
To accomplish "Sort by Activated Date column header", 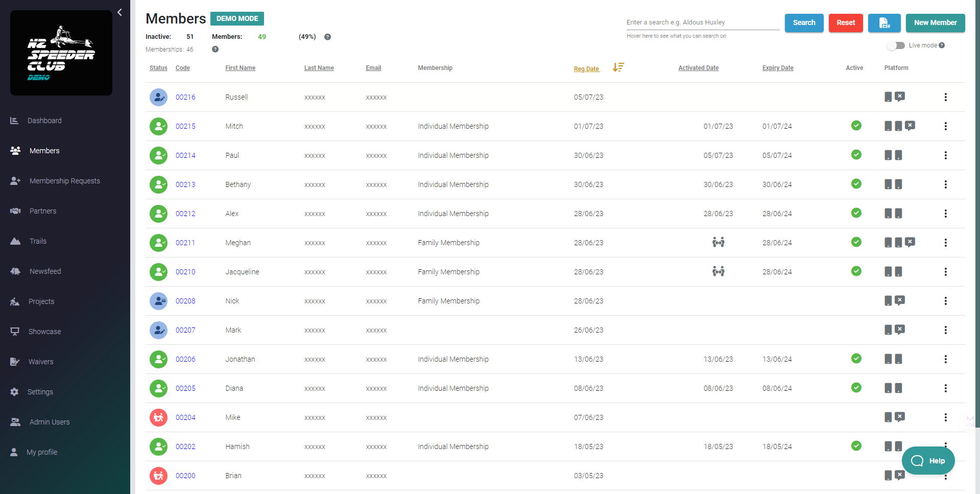I will pyautogui.click(x=698, y=68).
